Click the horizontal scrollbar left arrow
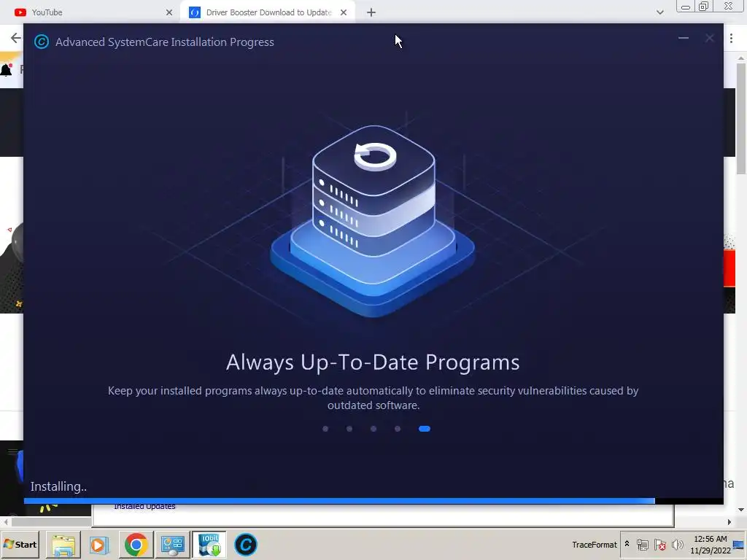This screenshot has width=747, height=560. tap(6, 522)
